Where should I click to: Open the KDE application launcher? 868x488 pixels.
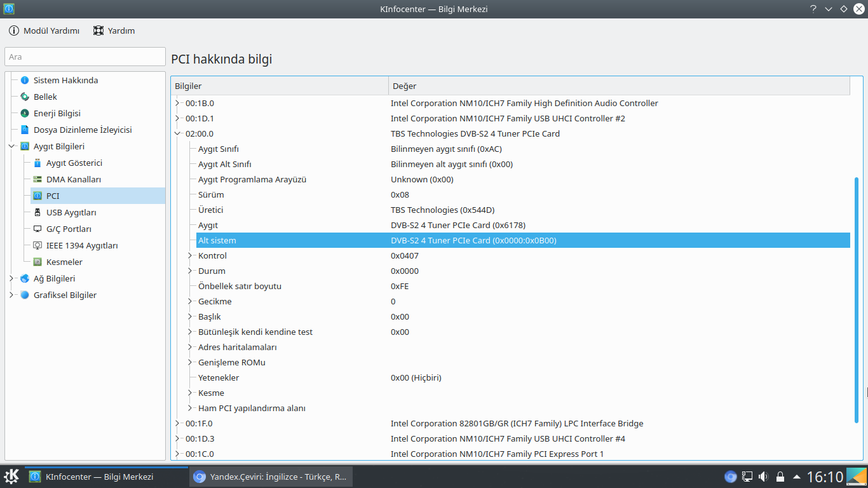[x=11, y=477]
